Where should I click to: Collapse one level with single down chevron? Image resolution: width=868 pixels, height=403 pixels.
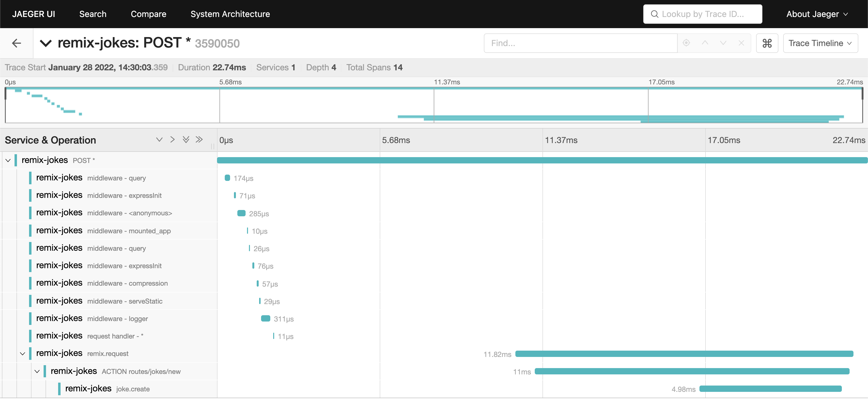tap(159, 140)
